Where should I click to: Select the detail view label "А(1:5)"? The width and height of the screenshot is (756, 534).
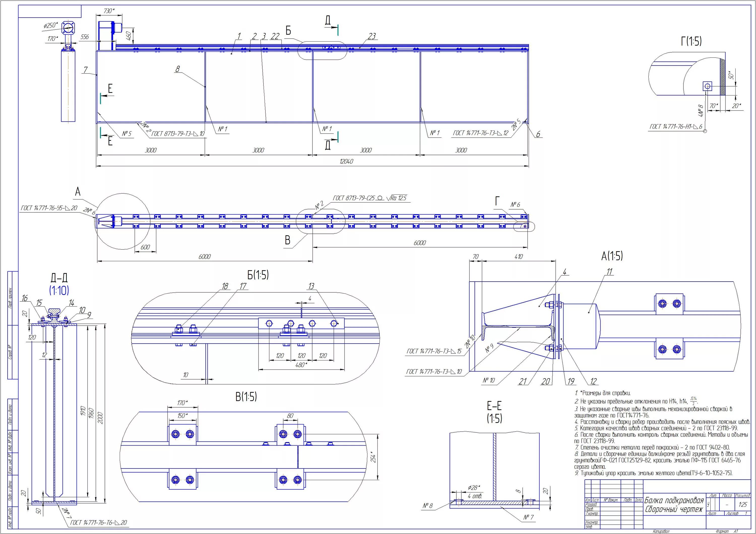click(612, 256)
